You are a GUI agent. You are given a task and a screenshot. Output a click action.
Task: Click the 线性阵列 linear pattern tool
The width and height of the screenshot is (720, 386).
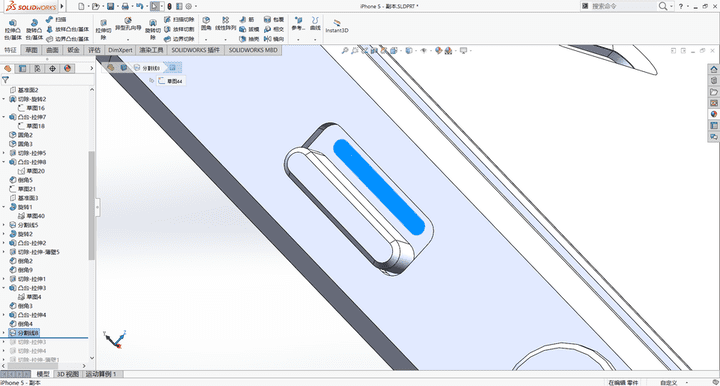[225, 24]
